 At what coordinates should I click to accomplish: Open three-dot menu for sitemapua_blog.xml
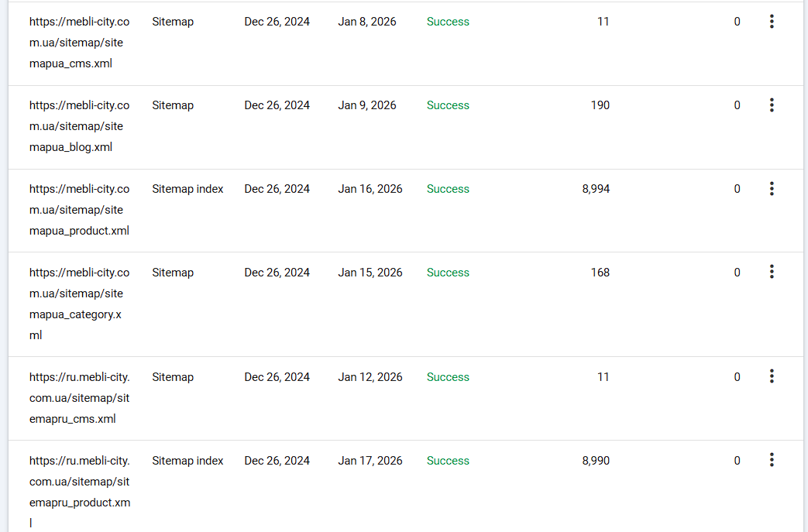(x=772, y=105)
